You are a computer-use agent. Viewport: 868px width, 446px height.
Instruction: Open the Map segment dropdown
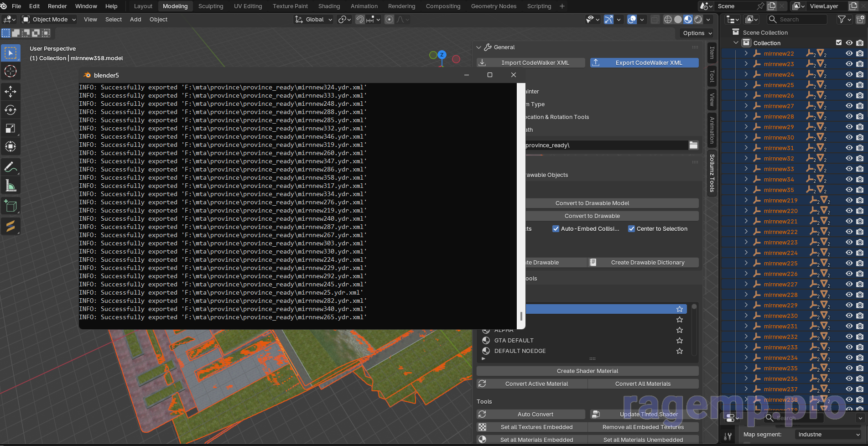pos(828,435)
